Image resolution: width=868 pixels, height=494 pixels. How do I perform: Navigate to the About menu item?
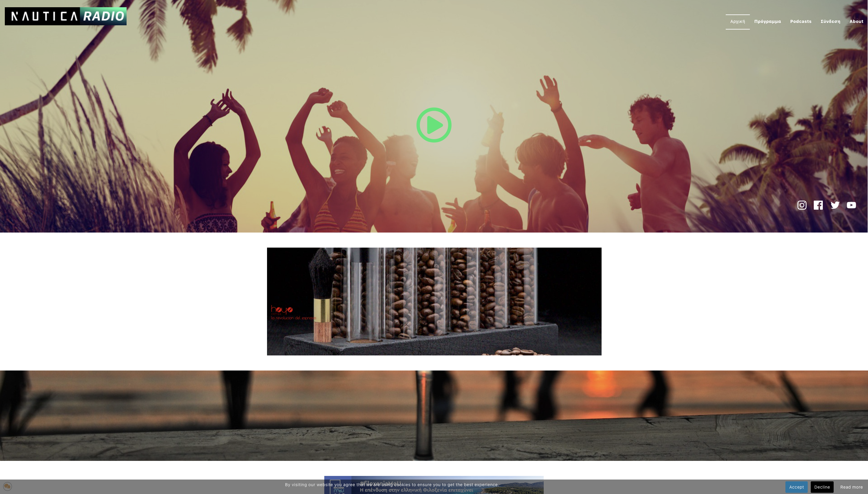coord(856,21)
